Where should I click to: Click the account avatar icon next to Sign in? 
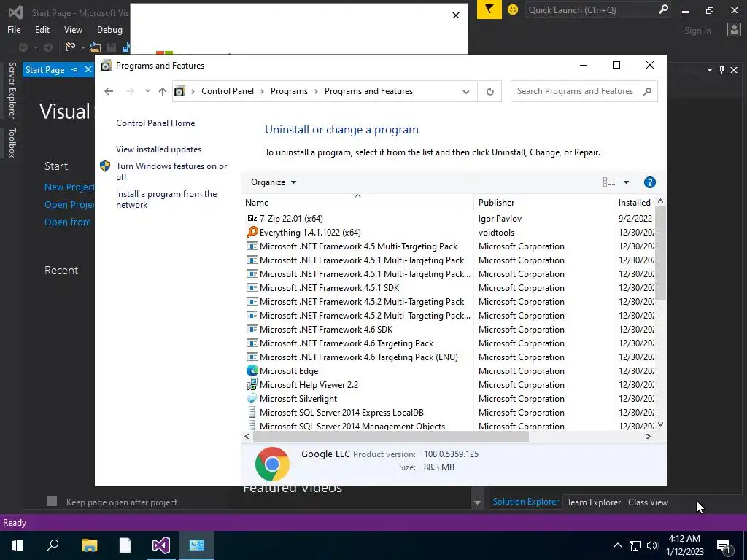[734, 30]
